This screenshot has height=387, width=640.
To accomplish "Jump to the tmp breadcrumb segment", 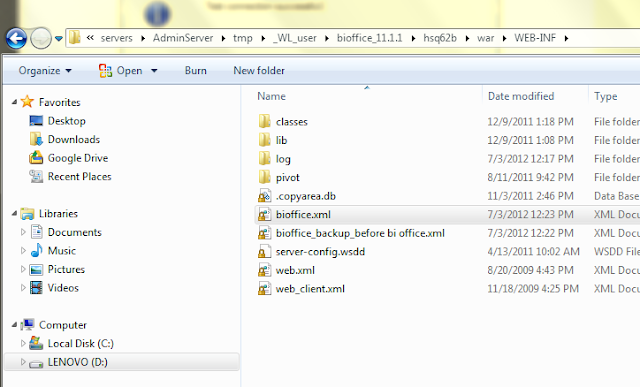I will 243,38.
